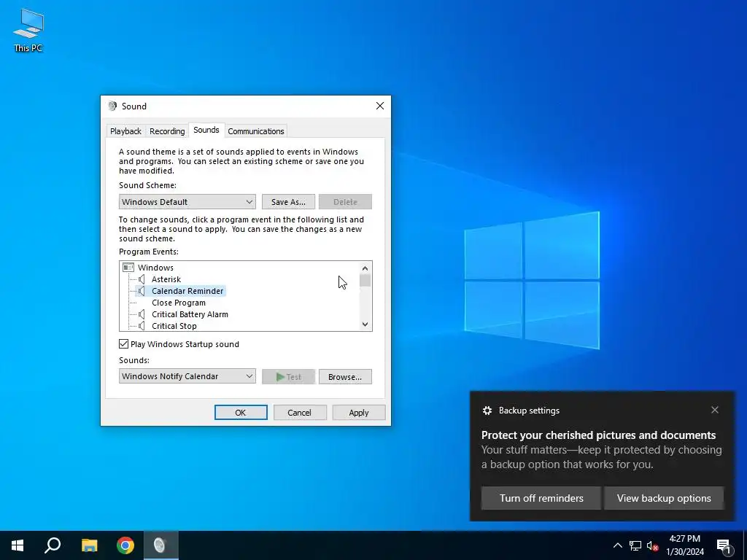Image resolution: width=747 pixels, height=560 pixels.
Task: Click the notification heading Protect your cherished pictures
Action: click(x=598, y=435)
